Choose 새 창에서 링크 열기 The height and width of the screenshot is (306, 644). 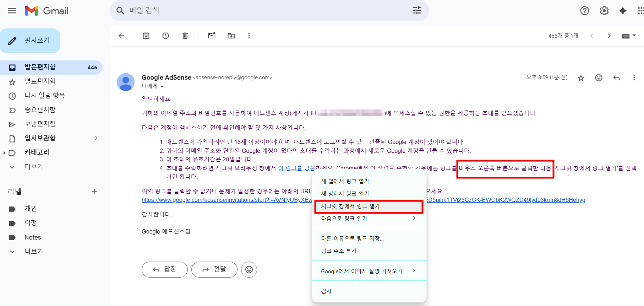point(369,194)
